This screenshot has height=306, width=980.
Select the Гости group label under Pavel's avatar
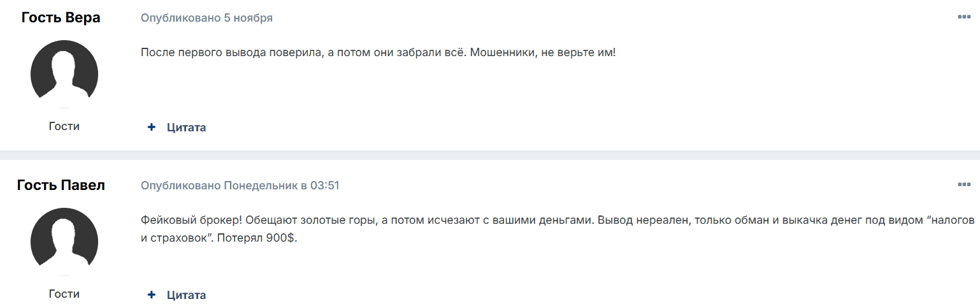click(x=64, y=294)
